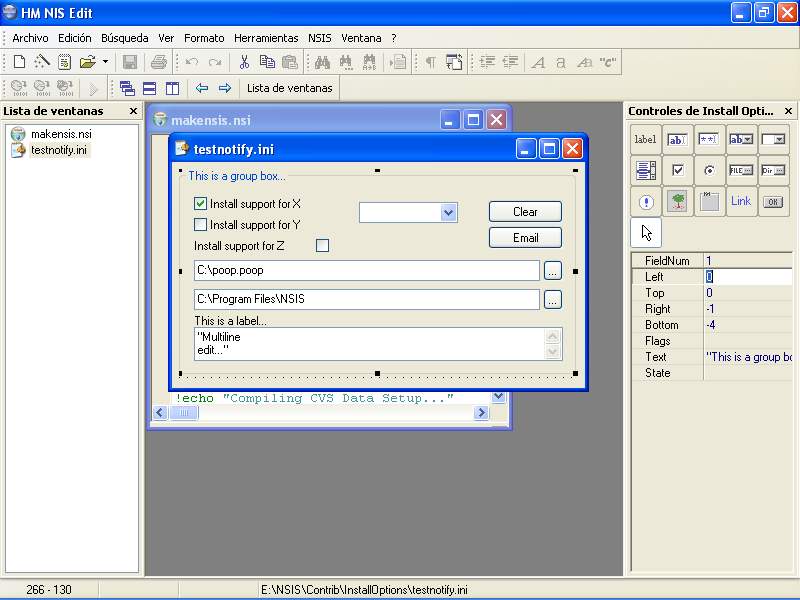Screen dimensions: 800x600
Task: Uncheck Install support for X
Action: click(x=200, y=204)
